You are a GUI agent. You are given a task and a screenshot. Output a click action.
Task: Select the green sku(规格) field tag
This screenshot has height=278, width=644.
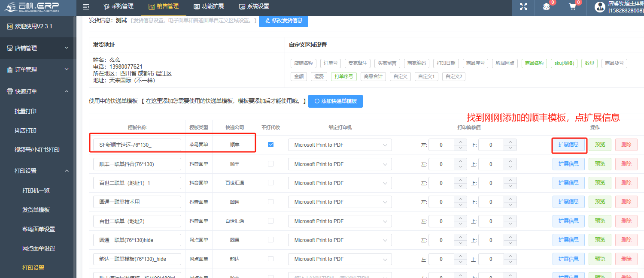tap(564, 63)
